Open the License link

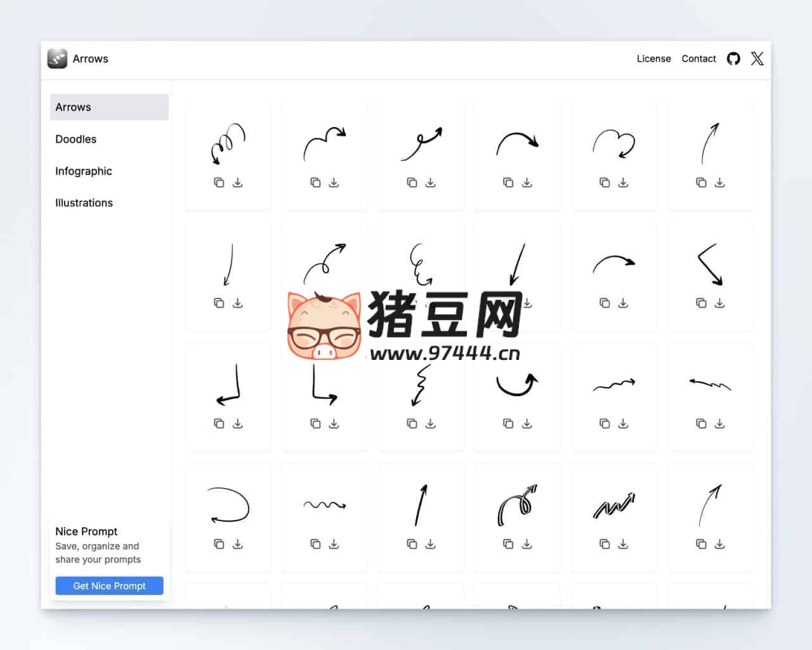click(x=653, y=58)
